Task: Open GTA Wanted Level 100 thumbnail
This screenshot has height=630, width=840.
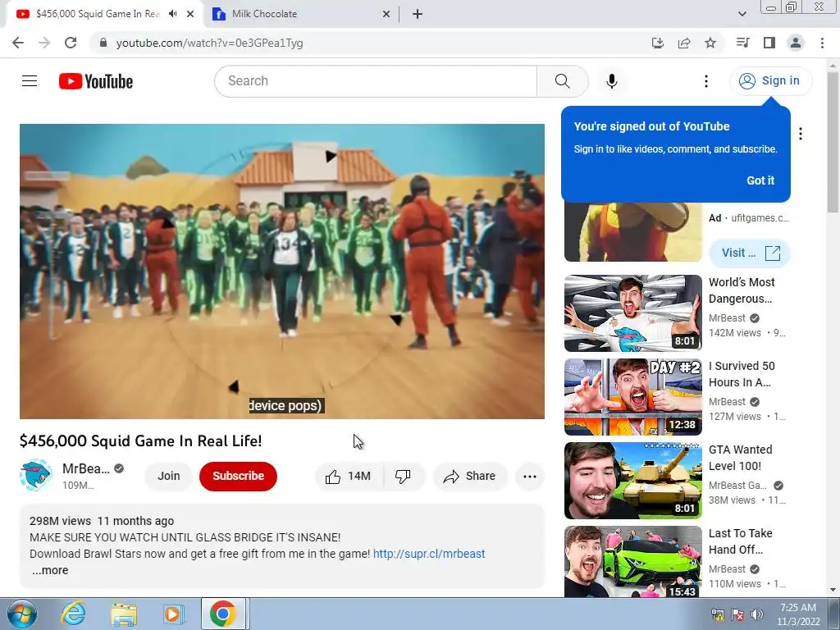Action: 632,481
